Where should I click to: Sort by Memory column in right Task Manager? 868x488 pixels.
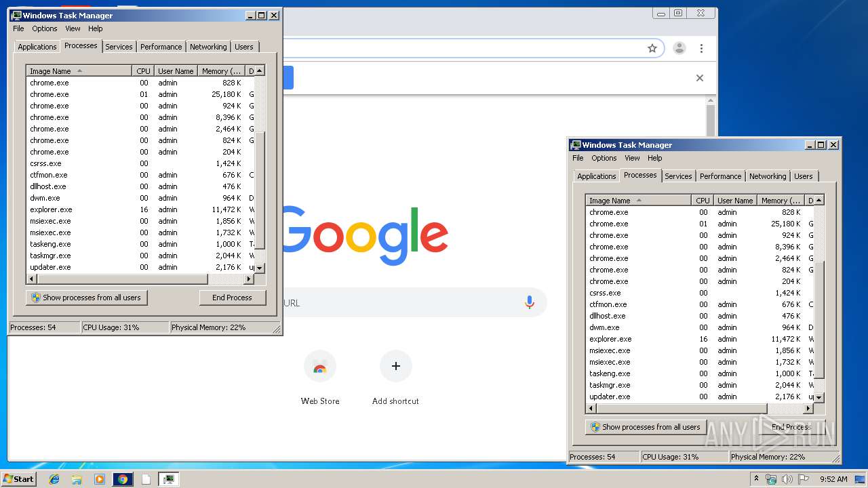pyautogui.click(x=781, y=201)
